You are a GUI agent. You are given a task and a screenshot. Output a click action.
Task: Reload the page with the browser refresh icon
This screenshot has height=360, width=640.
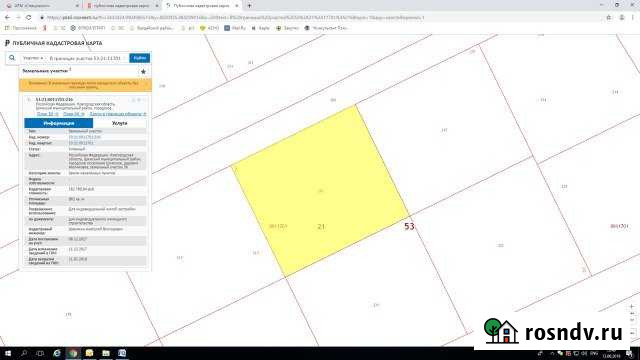[x=29, y=18]
